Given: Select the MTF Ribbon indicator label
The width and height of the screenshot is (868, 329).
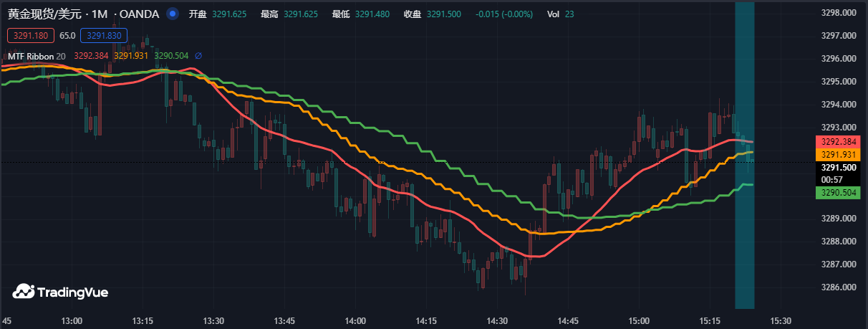Looking at the screenshot, I should point(30,56).
